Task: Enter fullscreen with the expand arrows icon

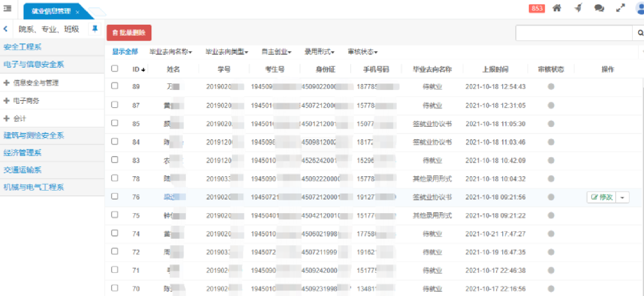Action: (x=621, y=8)
